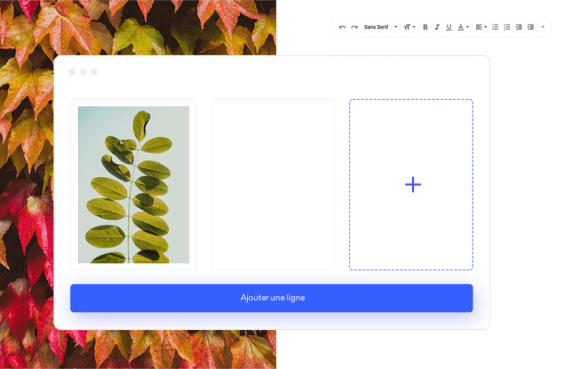Increase the indent level

coord(531,27)
